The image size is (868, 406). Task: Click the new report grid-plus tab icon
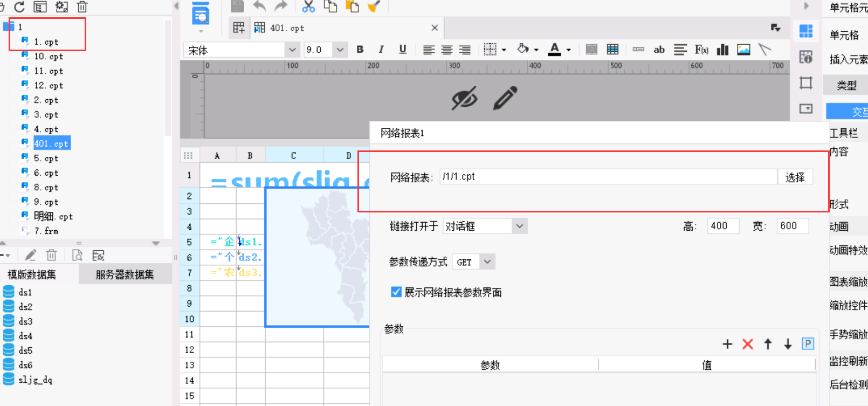point(238,28)
